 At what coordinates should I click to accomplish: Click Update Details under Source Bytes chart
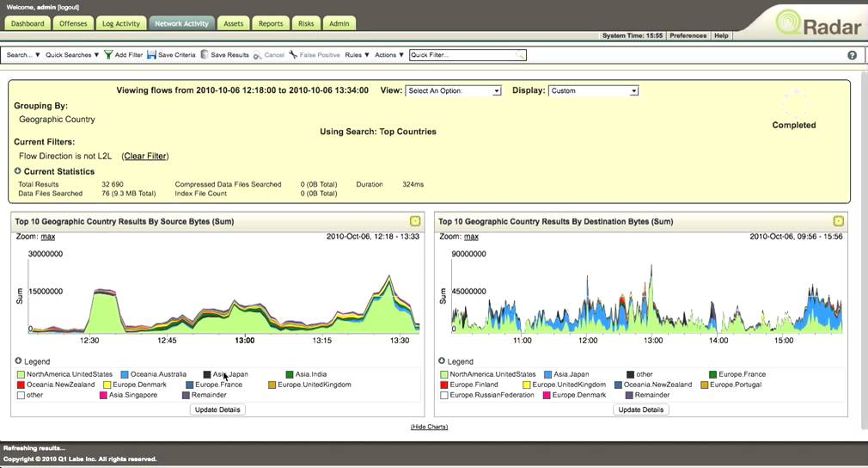(217, 409)
